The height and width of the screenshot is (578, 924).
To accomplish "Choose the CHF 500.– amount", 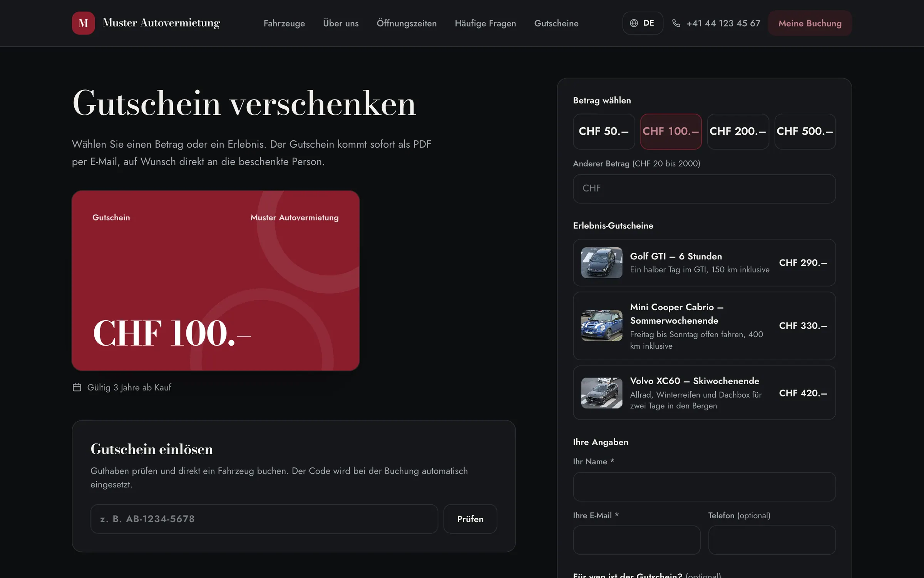I will pyautogui.click(x=805, y=131).
